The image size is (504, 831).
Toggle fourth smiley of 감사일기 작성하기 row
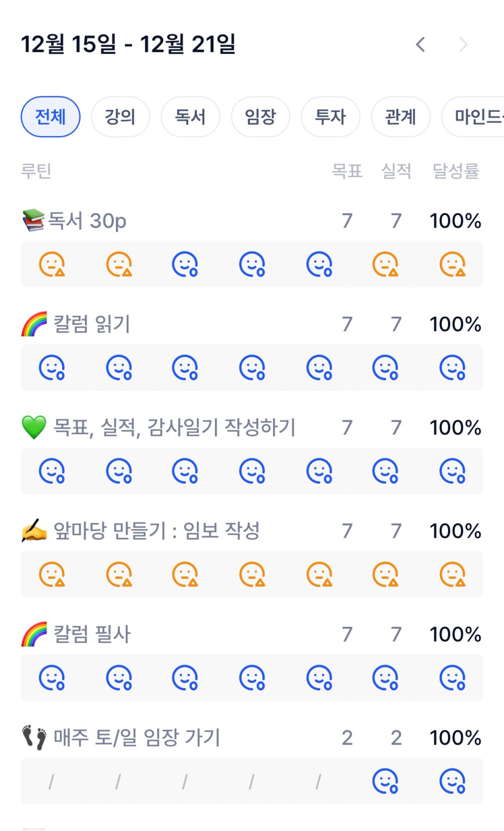click(252, 471)
